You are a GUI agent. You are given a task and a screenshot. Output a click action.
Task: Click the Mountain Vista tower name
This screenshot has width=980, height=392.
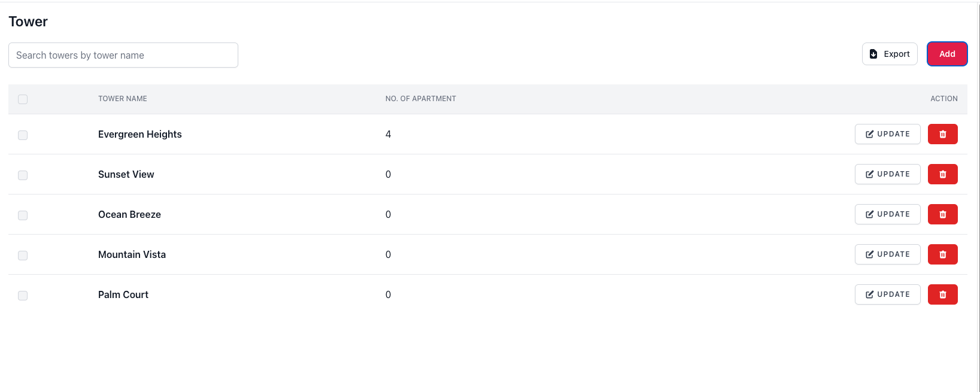pos(132,254)
